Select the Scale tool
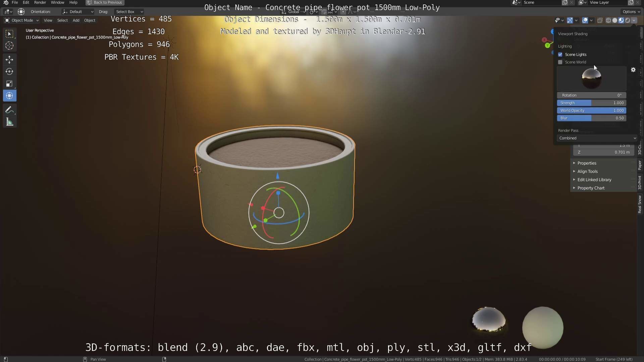Viewport: 644px width, 362px height. point(9,84)
